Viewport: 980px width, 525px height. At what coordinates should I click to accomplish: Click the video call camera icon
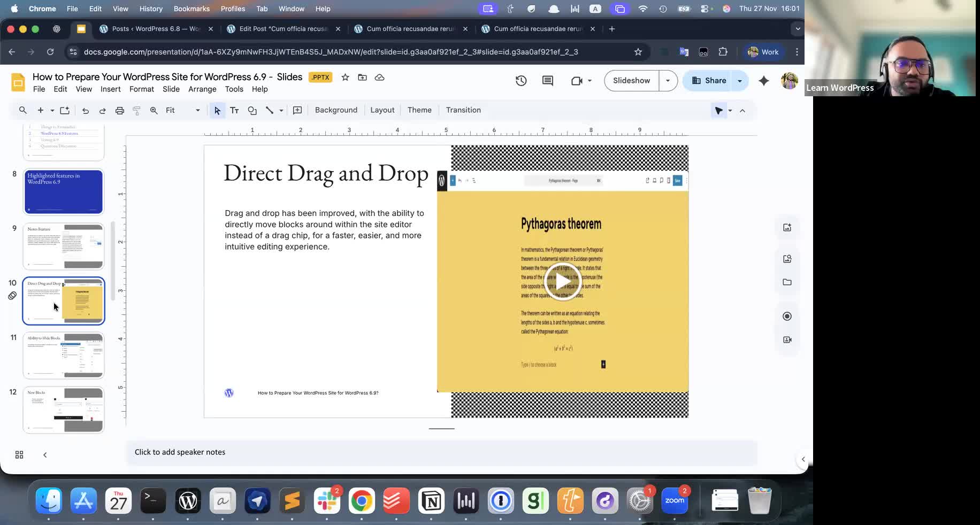577,81
